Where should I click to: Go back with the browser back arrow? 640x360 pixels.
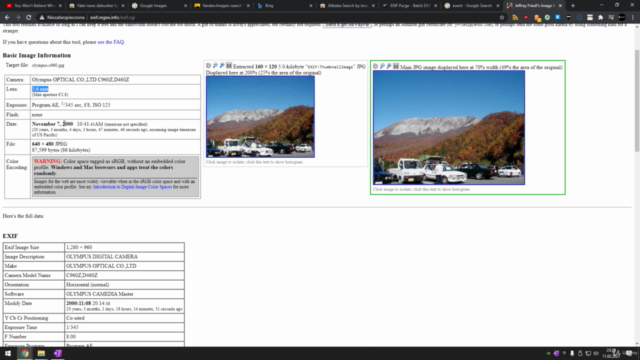coord(7,18)
